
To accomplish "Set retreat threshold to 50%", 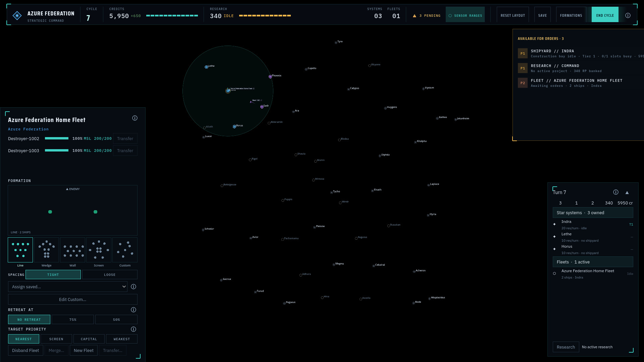I will [x=116, y=319].
